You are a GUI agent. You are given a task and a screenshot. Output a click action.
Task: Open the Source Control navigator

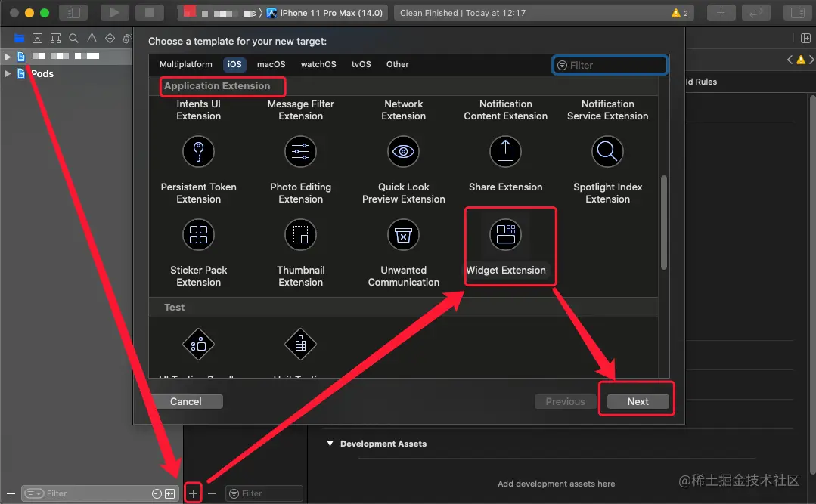point(38,38)
